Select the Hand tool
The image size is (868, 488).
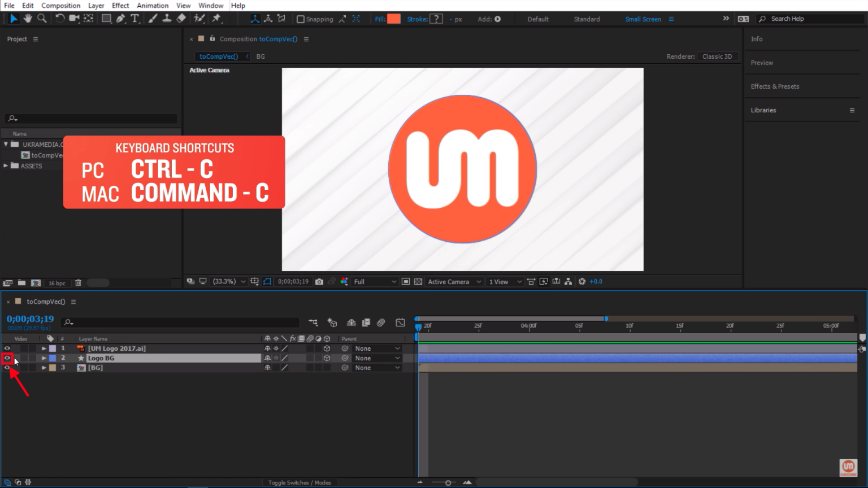coord(28,19)
